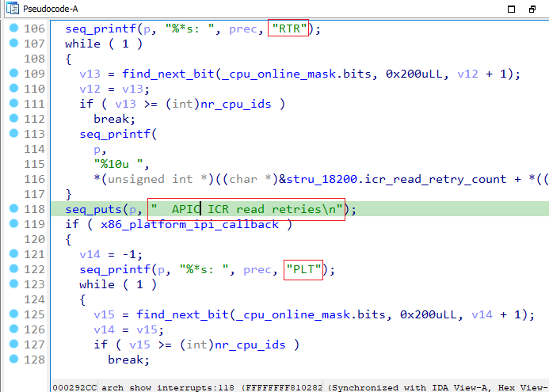
Task: Toggle breakpoint dot on line 118
Action: [x=13, y=208]
